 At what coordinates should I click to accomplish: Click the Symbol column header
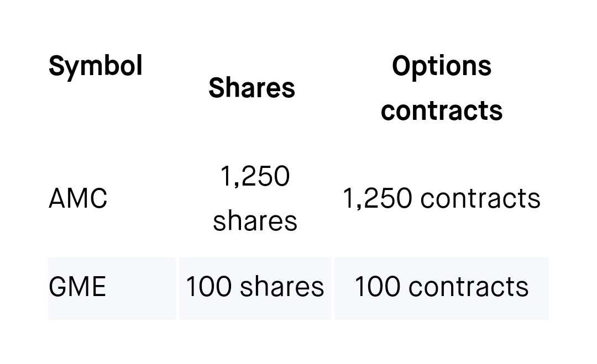click(96, 67)
